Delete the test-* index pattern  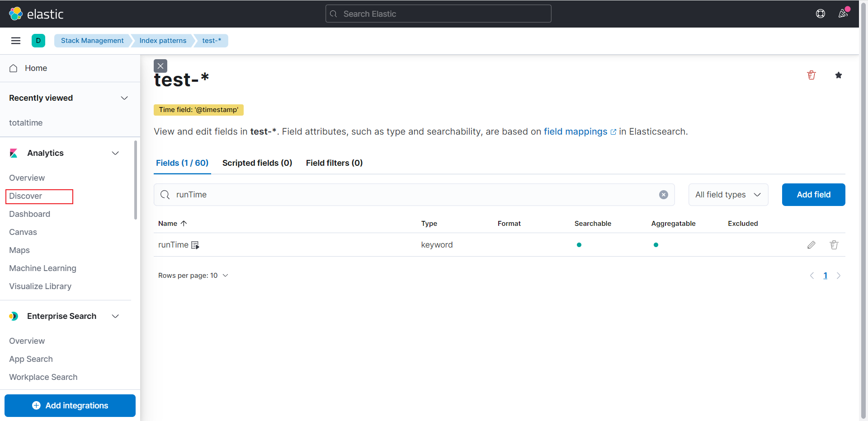tap(811, 75)
